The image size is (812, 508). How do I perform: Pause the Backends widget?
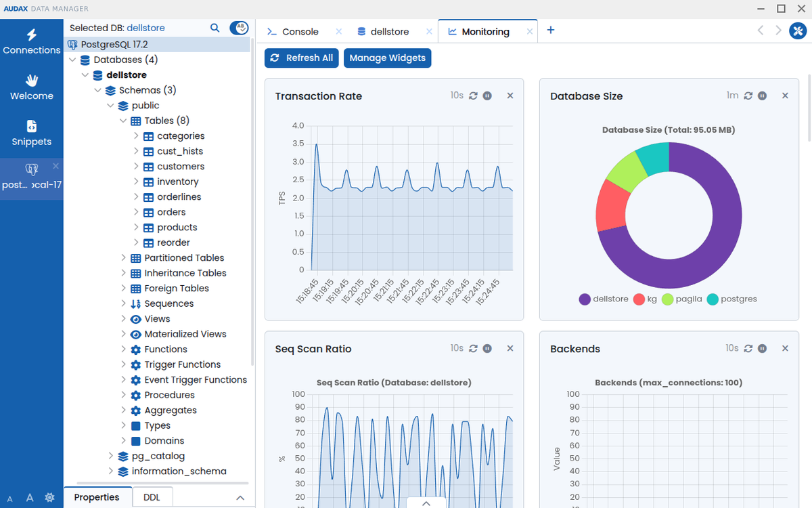[x=762, y=349]
